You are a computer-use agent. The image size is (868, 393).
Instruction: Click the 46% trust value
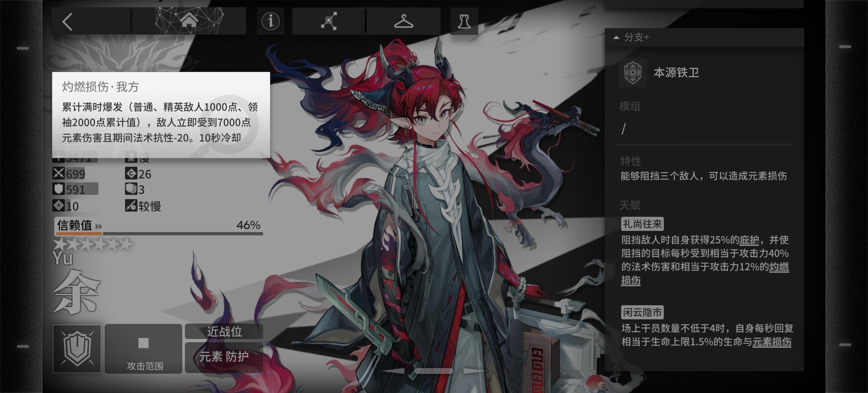pos(248,225)
